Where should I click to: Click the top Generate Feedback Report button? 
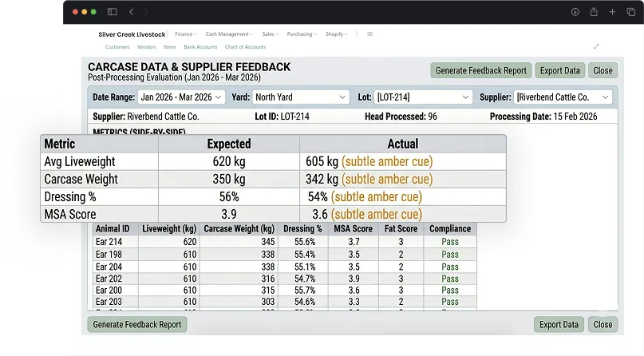[x=481, y=70]
